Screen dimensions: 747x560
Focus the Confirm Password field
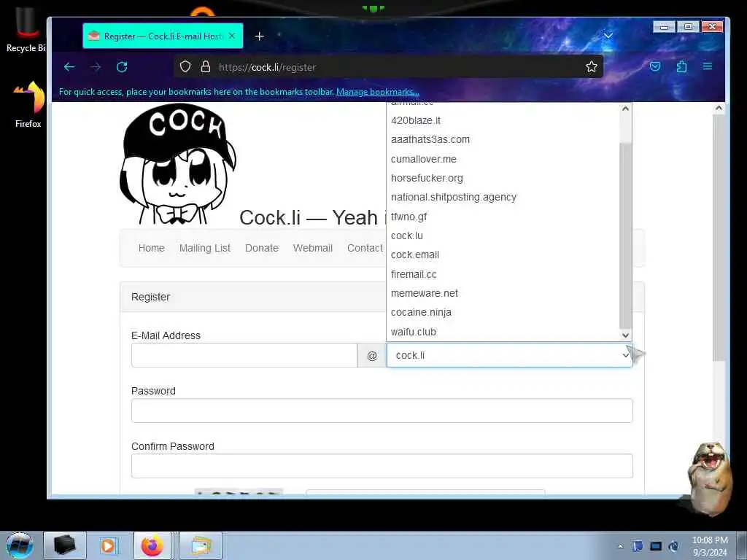click(382, 466)
